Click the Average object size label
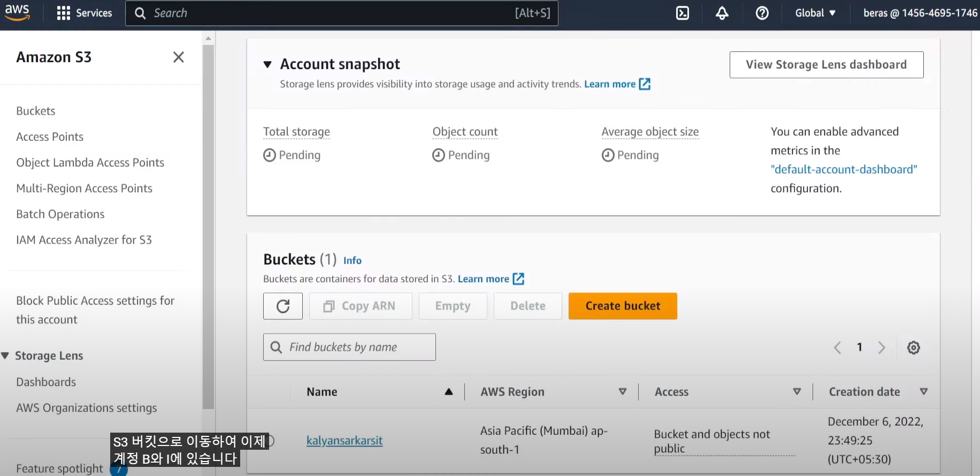Screen dimensions: 980x476 click(650, 132)
